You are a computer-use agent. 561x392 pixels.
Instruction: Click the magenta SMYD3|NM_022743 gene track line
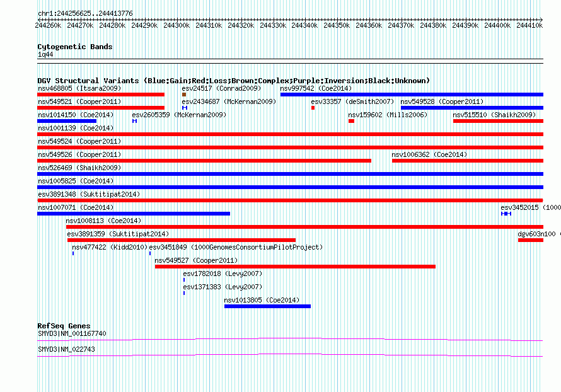click(x=290, y=355)
